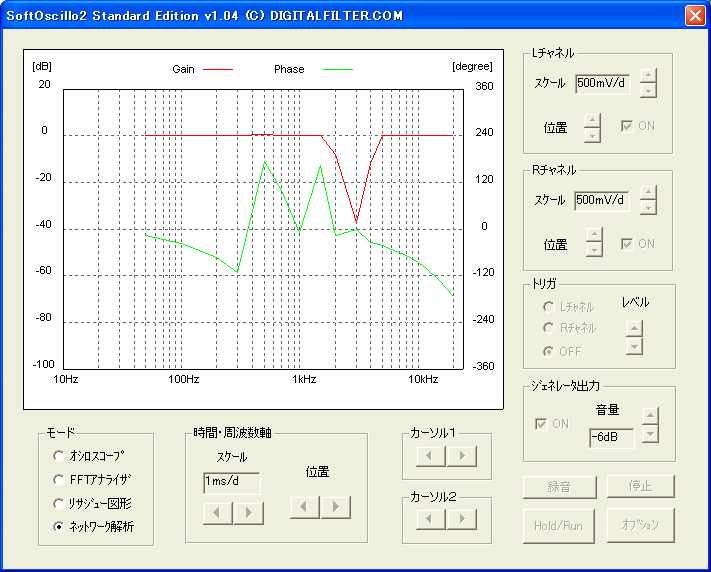
Task: Move cursor 2 right
Action: (462, 519)
